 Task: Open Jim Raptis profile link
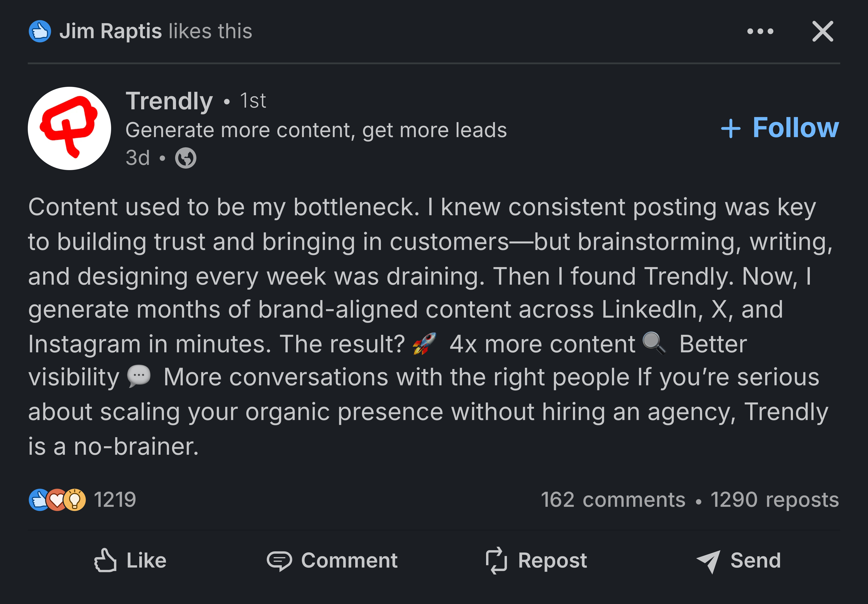(110, 31)
